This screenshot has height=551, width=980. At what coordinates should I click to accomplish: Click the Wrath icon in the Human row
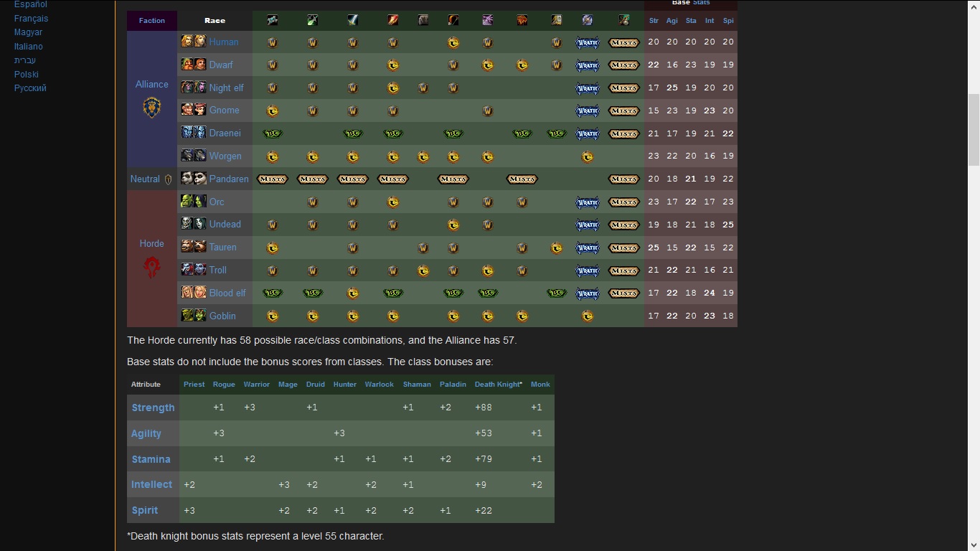pos(588,42)
